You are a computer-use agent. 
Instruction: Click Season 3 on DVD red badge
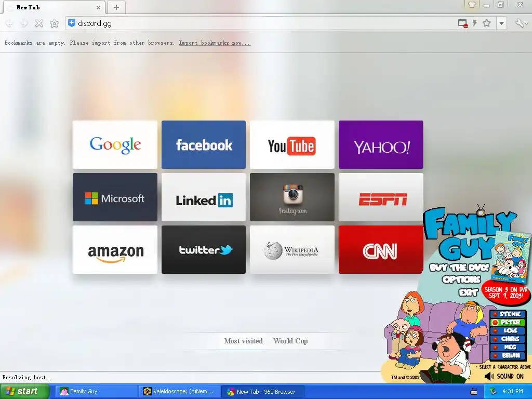pos(506,292)
